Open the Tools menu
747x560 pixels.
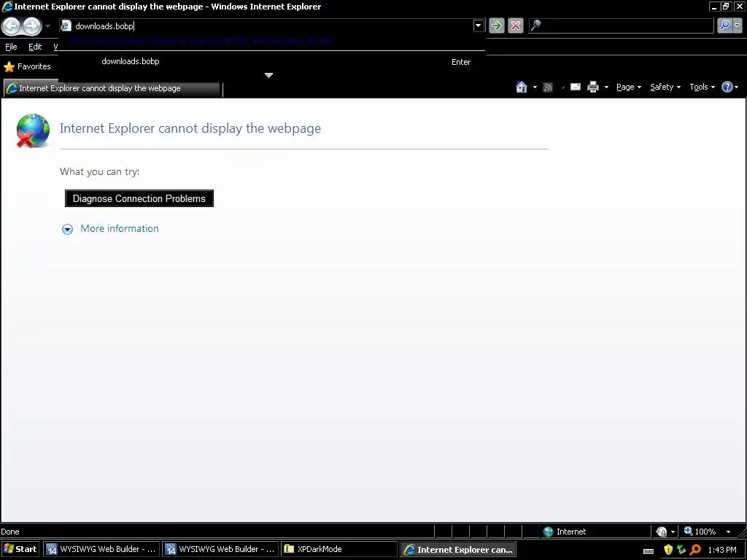point(703,87)
